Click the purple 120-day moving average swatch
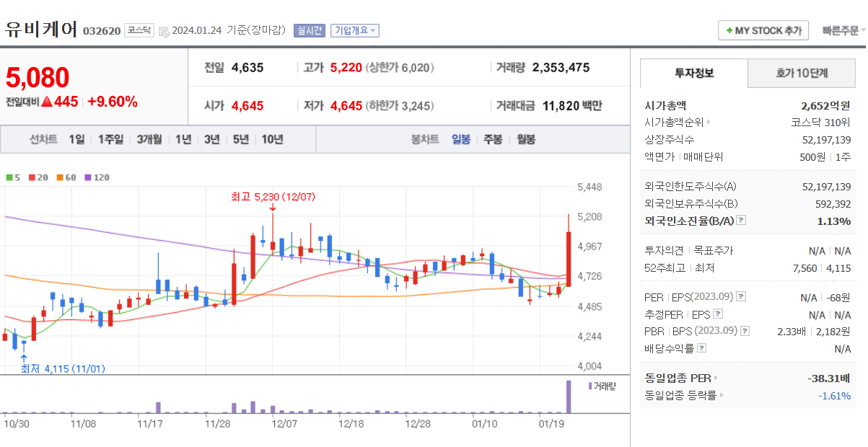Screen dimensions: 868x447 tap(88, 177)
